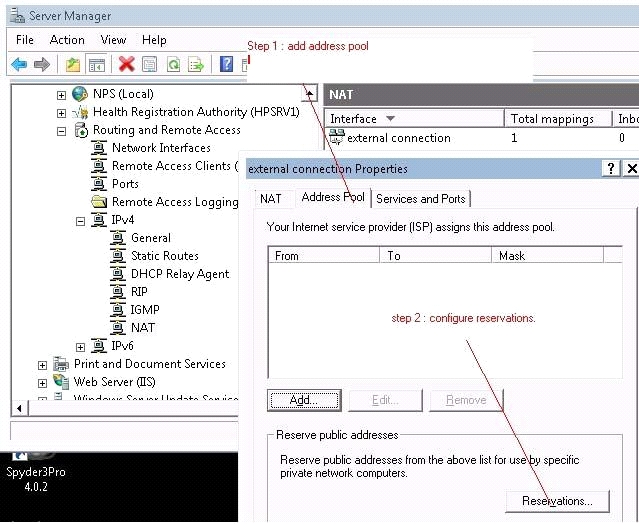Expand the Web Server (IIS) node
The image size is (639, 524).
[x=42, y=382]
